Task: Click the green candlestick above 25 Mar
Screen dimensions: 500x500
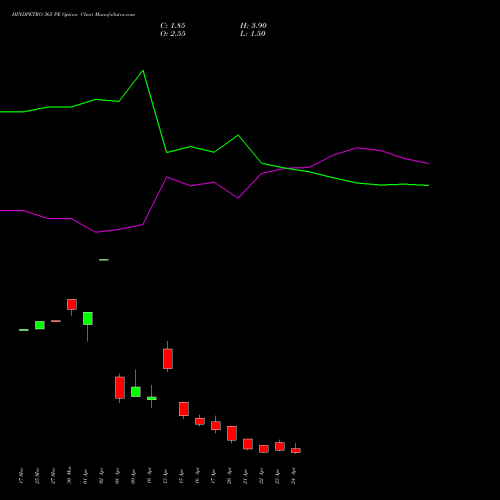Action: (40, 325)
